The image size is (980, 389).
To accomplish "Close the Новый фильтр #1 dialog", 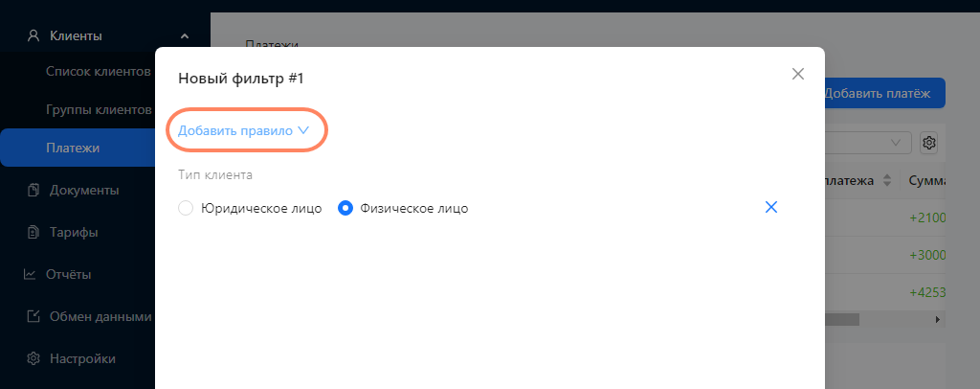I will [x=797, y=74].
